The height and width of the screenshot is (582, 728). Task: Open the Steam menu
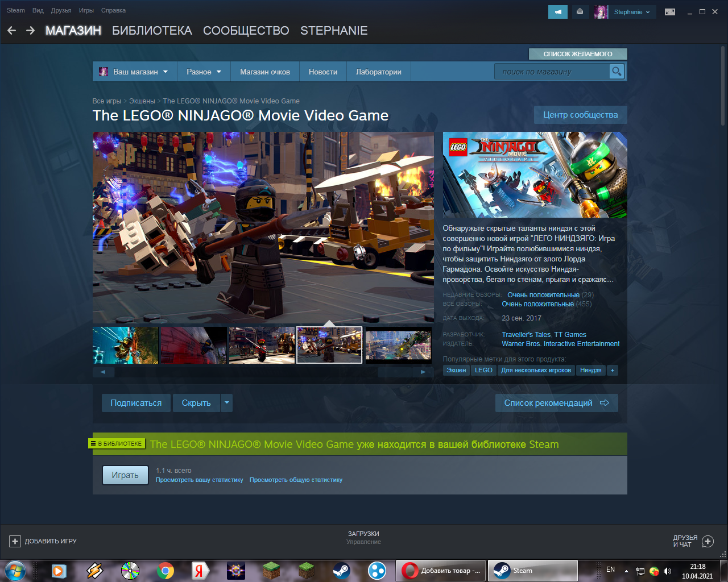pyautogui.click(x=16, y=10)
